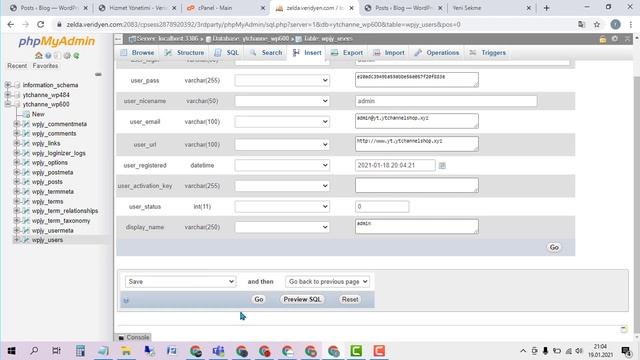
Task: Switch to the Triggers tab
Action: tap(487, 53)
